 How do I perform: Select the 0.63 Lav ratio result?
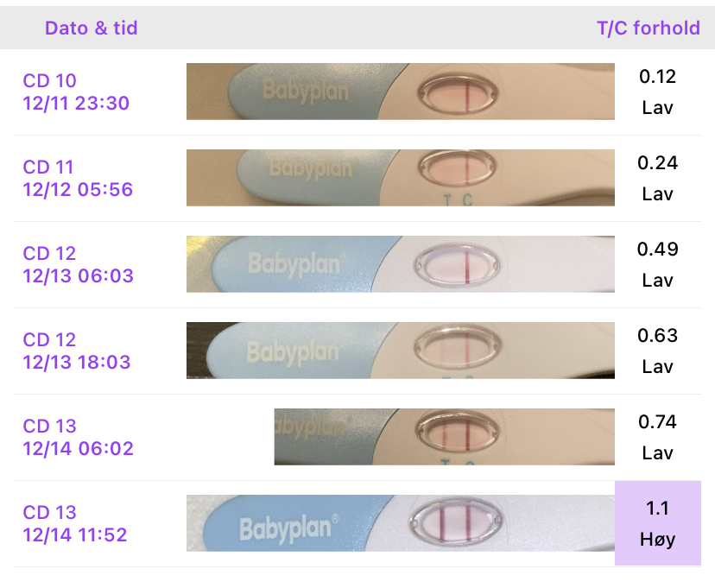pos(657,351)
